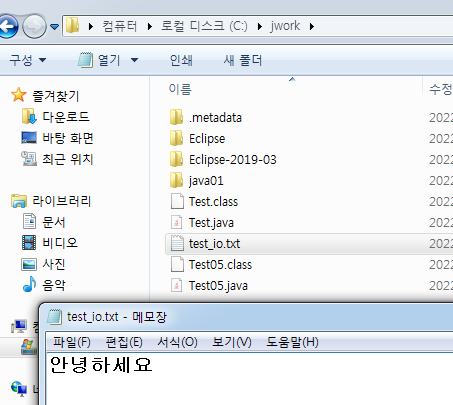Open 다운로드 in the navigation pane
The image size is (453, 405).
(66, 117)
